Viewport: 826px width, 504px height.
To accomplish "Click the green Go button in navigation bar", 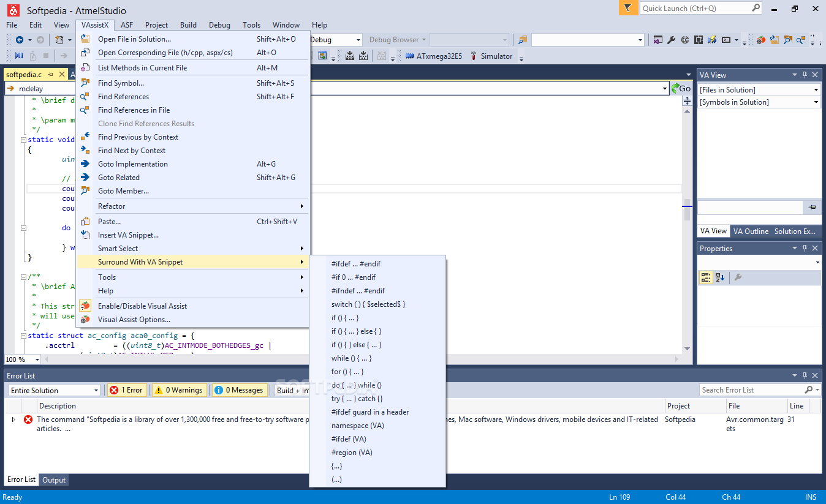I will click(681, 88).
